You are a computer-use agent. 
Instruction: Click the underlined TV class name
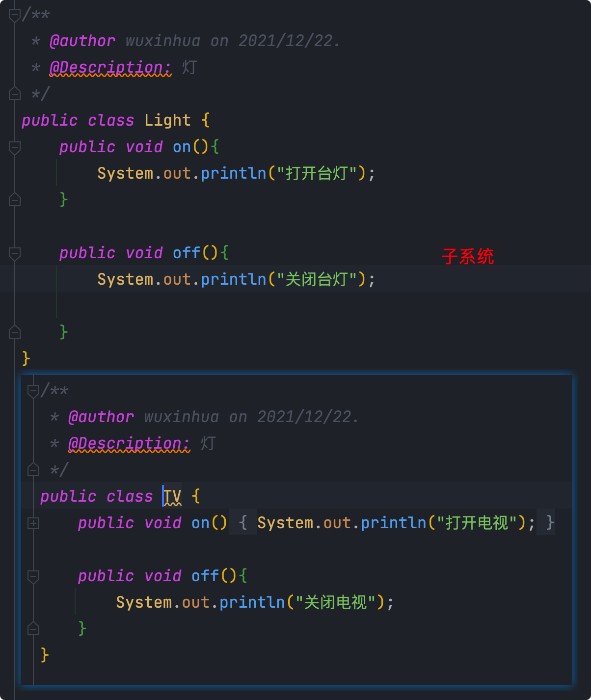pos(172,496)
